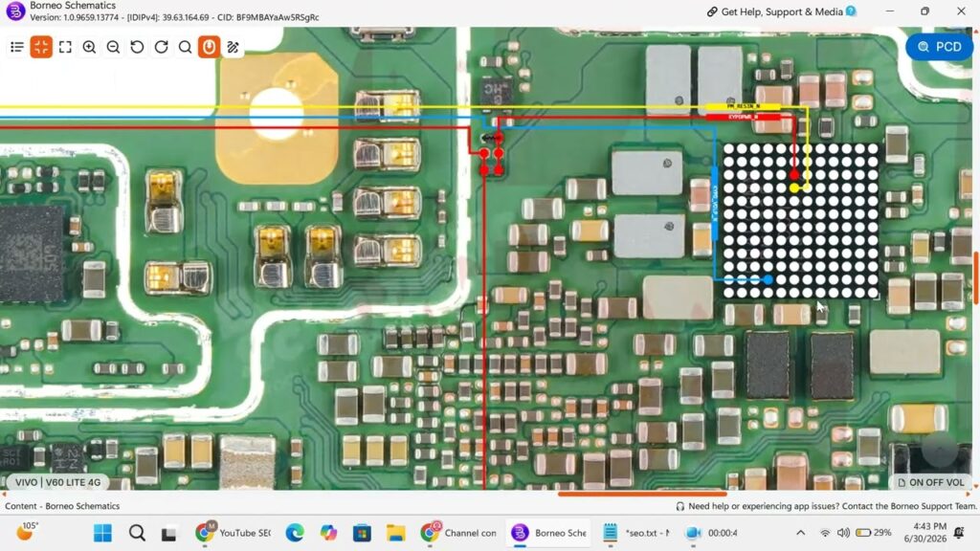Click the blue vertical net label beside BGA
The image size is (980, 551).
click(x=714, y=204)
